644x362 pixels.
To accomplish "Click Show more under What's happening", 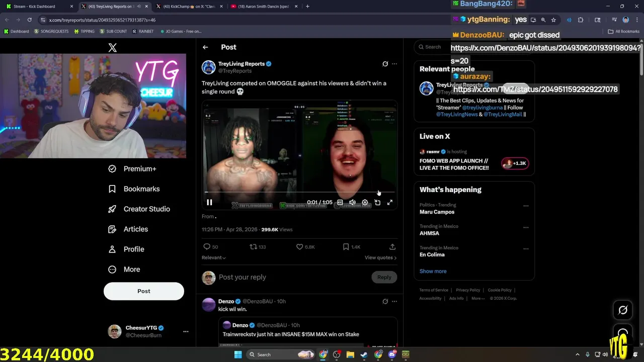I will coord(433,271).
